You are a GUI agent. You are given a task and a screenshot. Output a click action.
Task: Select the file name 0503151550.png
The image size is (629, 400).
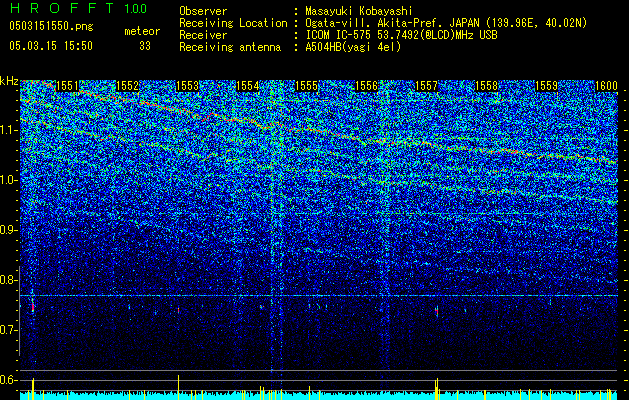coord(51,26)
